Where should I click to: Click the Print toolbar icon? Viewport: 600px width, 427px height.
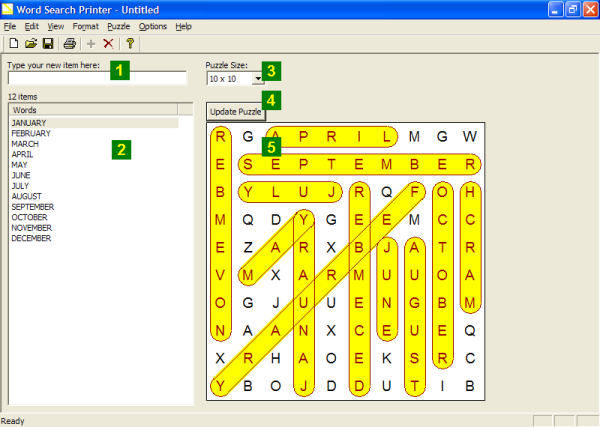pyautogui.click(x=70, y=44)
